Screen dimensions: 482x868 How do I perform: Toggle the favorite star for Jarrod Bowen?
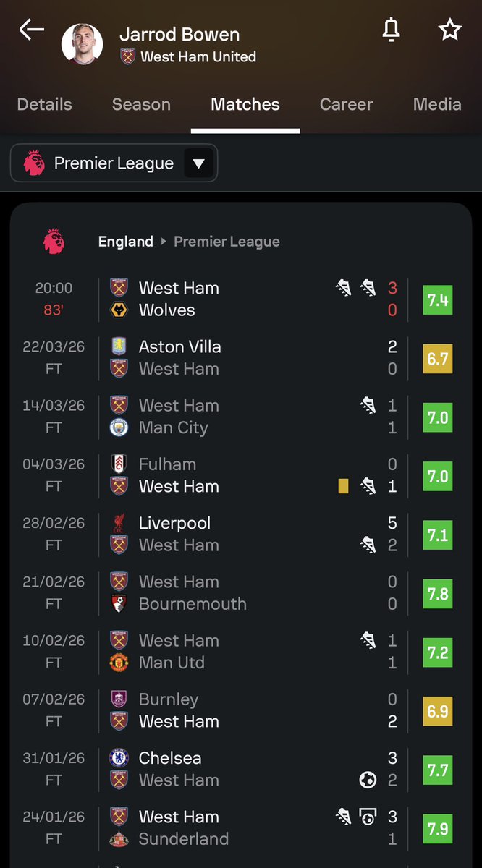pos(449,30)
